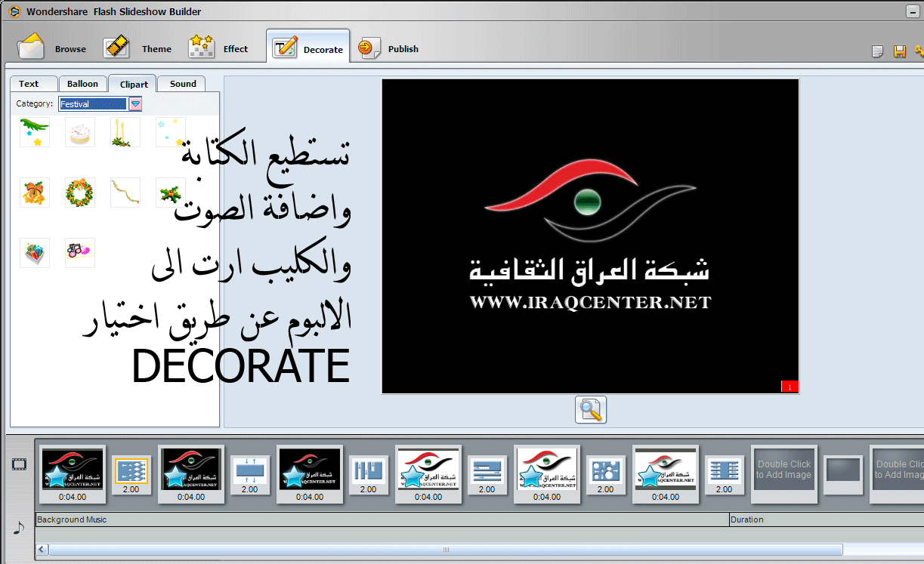Choose the golden bells clipart
This screenshot has width=924, height=564.
pos(35,192)
